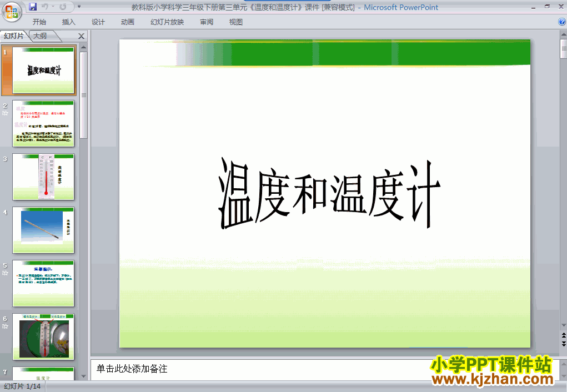Image resolution: width=567 pixels, height=392 pixels.
Task: Open the Undo history dropdown arrow
Action: coord(53,7)
